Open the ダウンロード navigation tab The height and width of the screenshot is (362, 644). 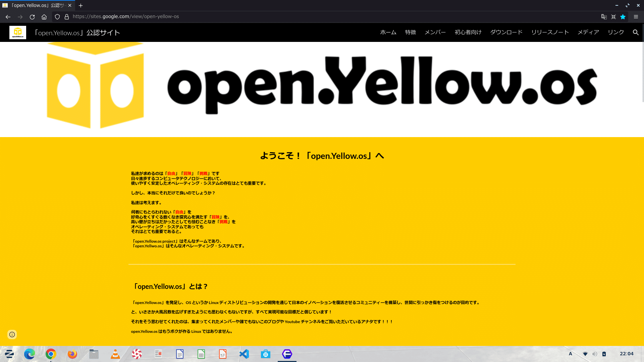coord(506,33)
